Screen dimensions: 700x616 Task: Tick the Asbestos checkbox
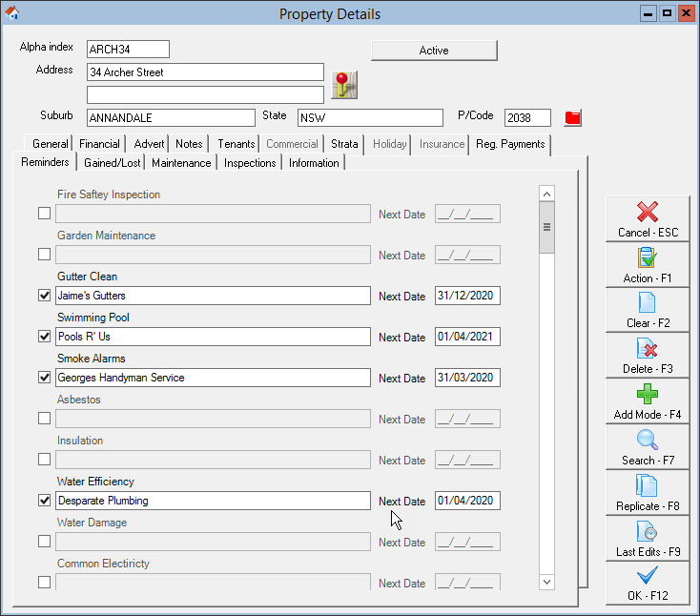coord(44,419)
